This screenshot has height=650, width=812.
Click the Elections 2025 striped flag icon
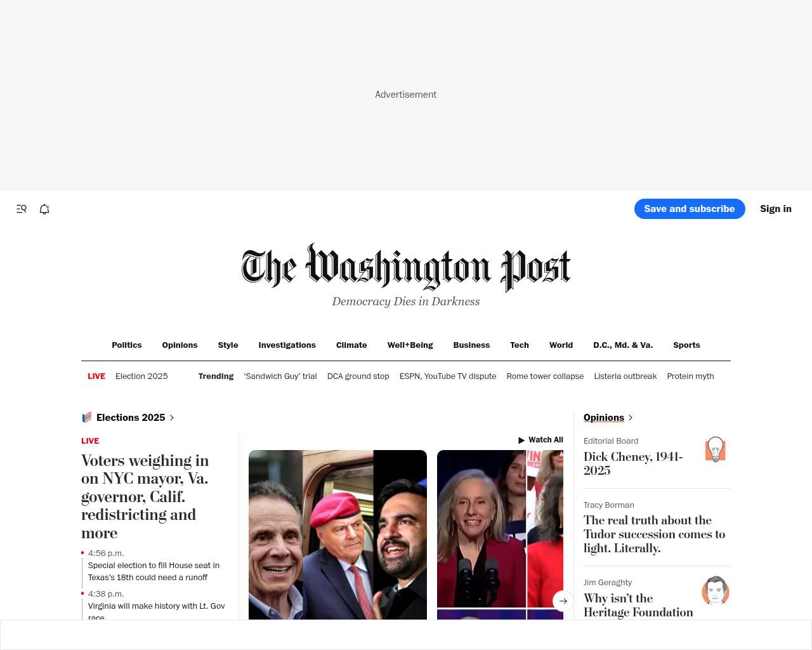coord(87,418)
